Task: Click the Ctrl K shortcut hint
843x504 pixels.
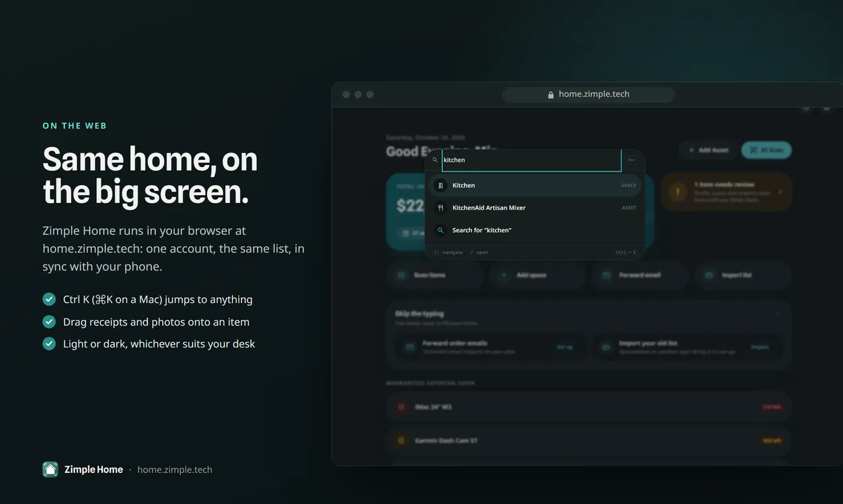Action: (625, 253)
